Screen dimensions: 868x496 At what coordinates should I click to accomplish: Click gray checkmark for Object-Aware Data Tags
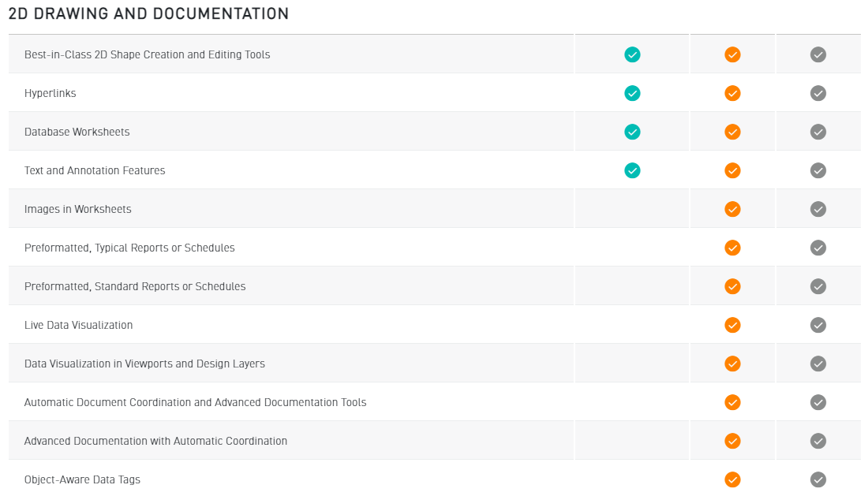(818, 479)
